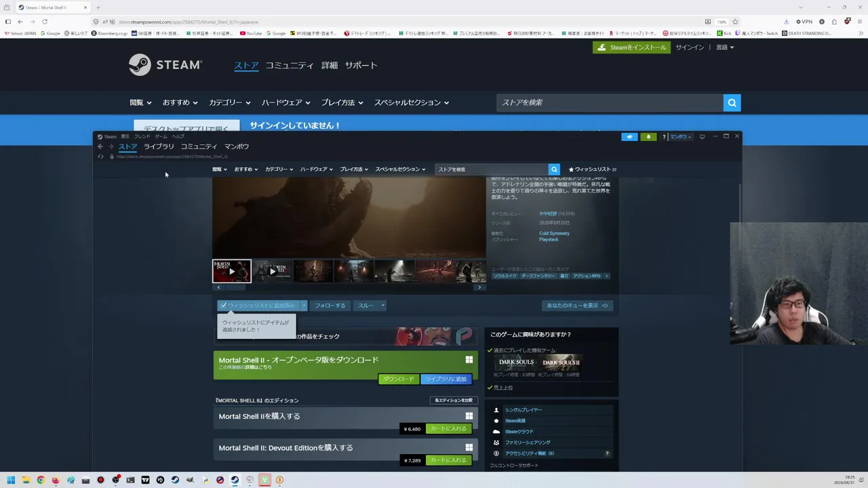The height and width of the screenshot is (488, 868).
Task: Click the Steamをインストール button in the browser
Action: pyautogui.click(x=631, y=47)
